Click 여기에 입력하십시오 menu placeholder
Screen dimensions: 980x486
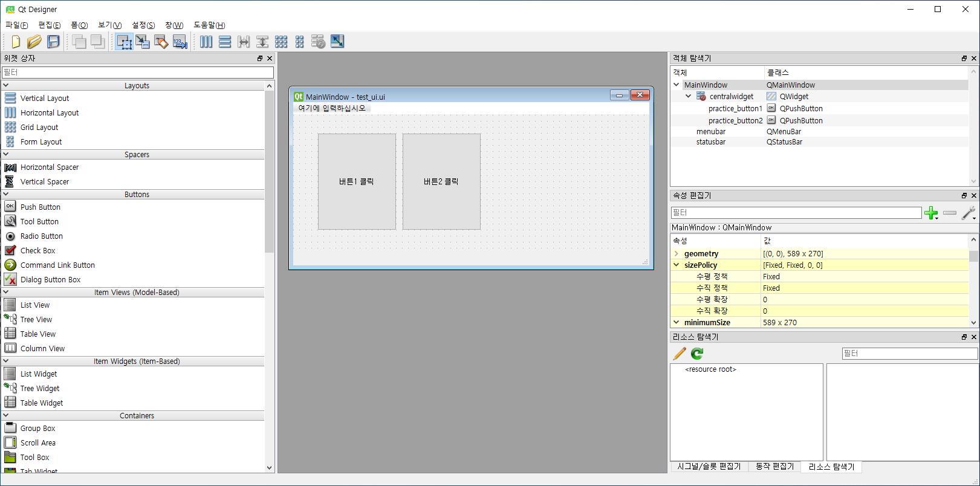tap(332, 108)
